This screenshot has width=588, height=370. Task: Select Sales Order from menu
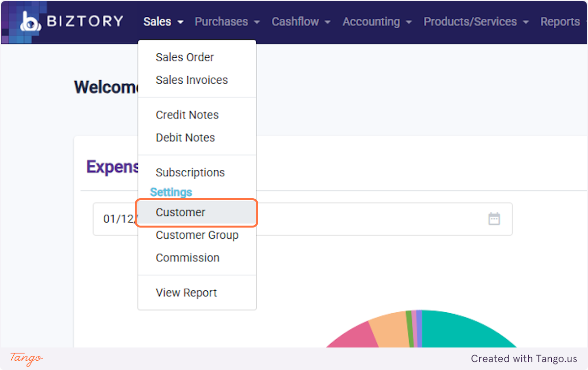197,57
